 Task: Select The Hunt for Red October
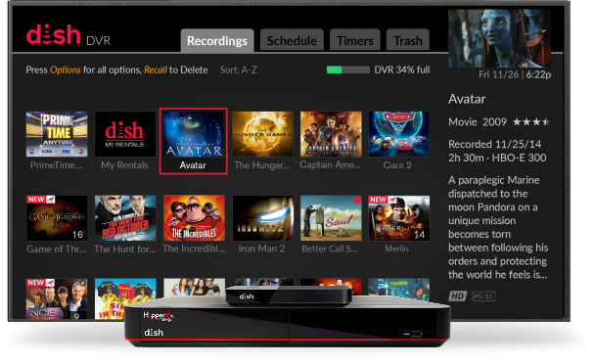click(125, 218)
